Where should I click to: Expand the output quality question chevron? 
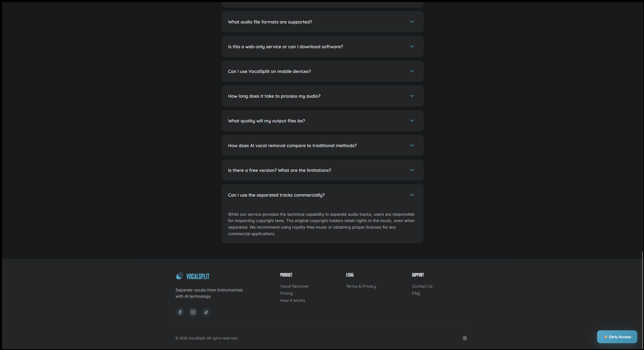(x=412, y=121)
